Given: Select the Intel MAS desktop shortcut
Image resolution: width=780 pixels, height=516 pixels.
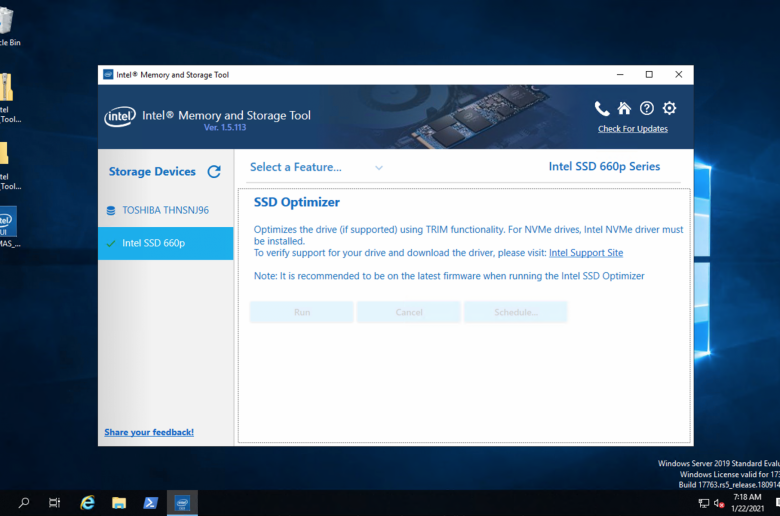Looking at the screenshot, I should point(8,227).
